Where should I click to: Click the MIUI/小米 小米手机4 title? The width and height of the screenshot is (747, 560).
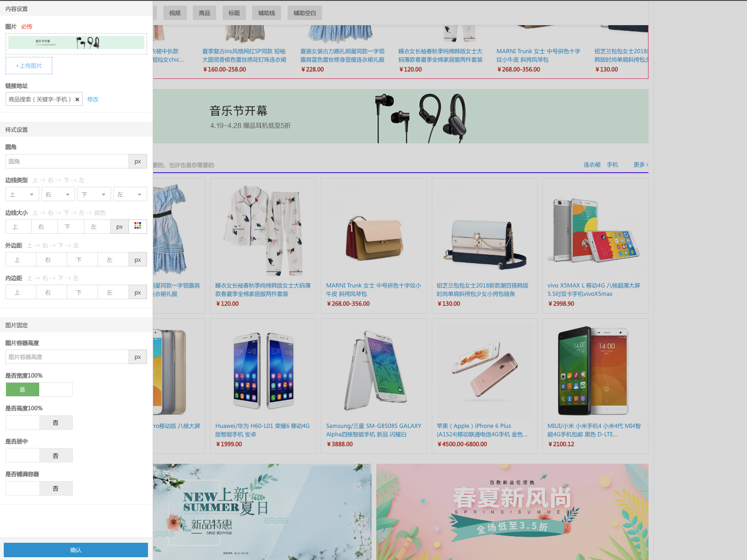[x=594, y=430]
